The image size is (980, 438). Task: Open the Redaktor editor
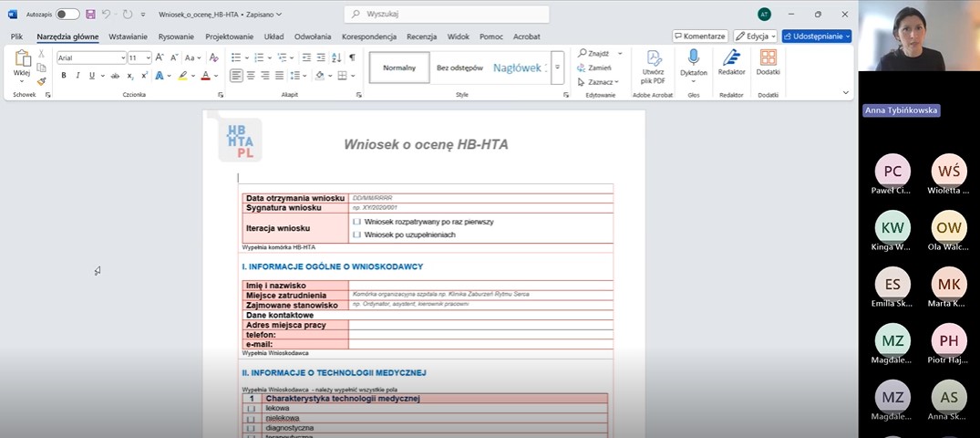[x=731, y=63]
